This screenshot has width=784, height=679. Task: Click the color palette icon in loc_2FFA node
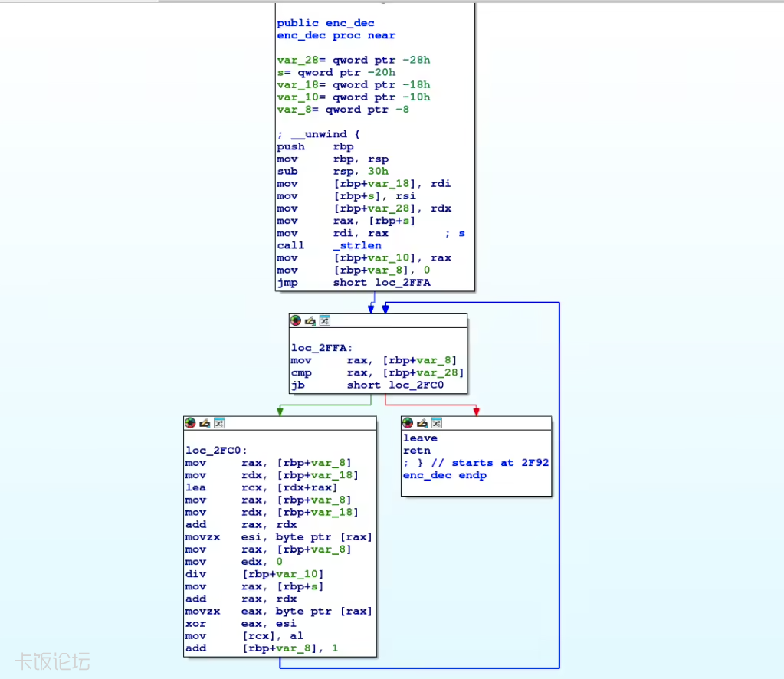coord(296,320)
